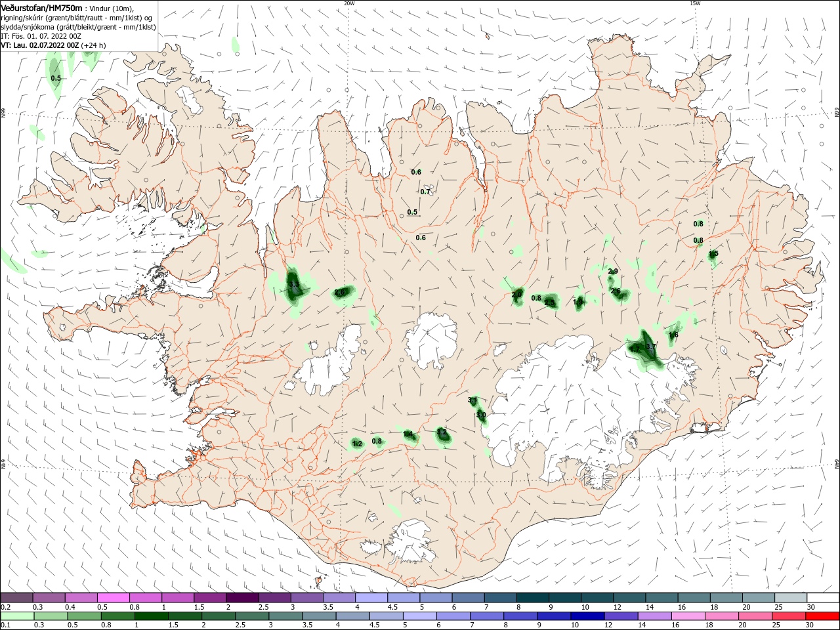The width and height of the screenshot is (840, 630).
Task: Click the '15W' longitude label
Action: tap(695, 3)
